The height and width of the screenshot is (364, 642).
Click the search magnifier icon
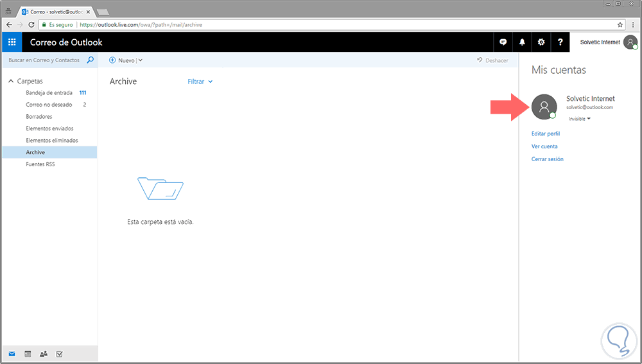point(90,60)
